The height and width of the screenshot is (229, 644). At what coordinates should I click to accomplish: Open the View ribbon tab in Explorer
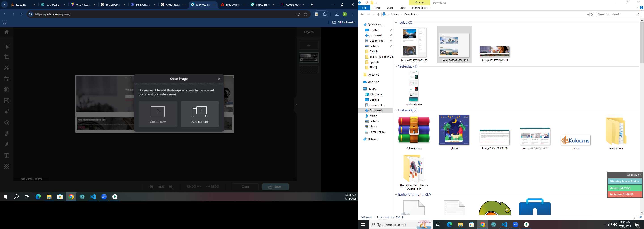(x=402, y=8)
